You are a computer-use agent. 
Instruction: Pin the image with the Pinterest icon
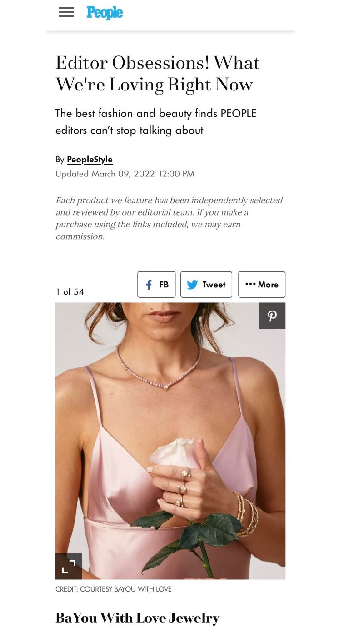click(x=272, y=316)
